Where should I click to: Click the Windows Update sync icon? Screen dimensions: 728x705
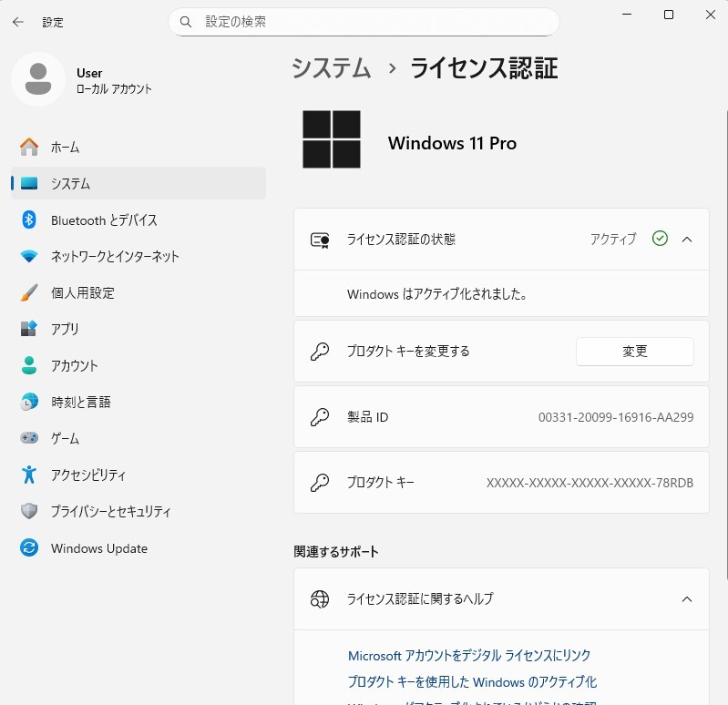(29, 547)
